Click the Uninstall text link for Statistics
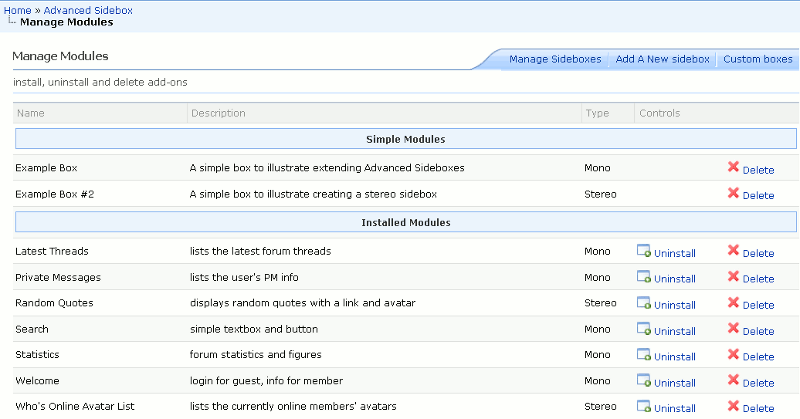 674,357
